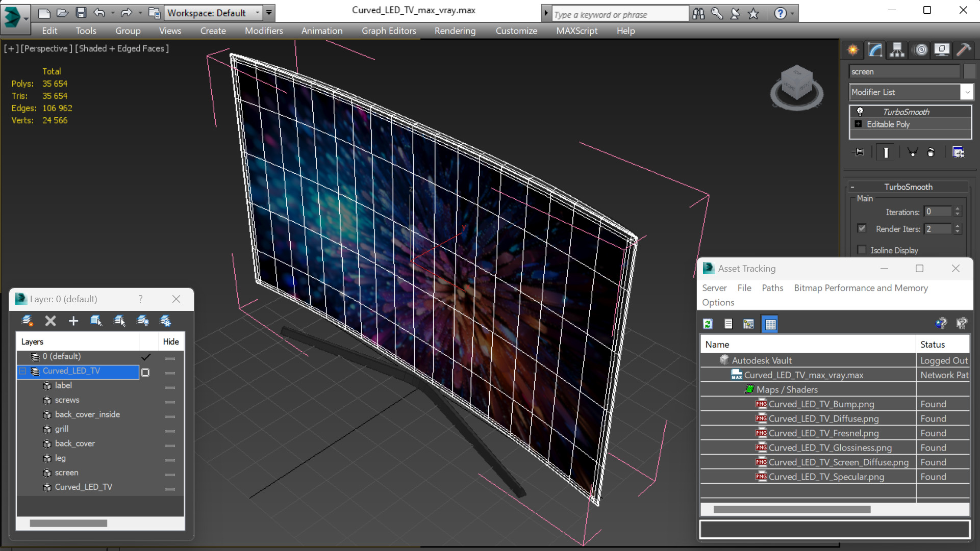Click the Status column header
Image resolution: width=980 pixels, height=551 pixels.
(x=943, y=345)
